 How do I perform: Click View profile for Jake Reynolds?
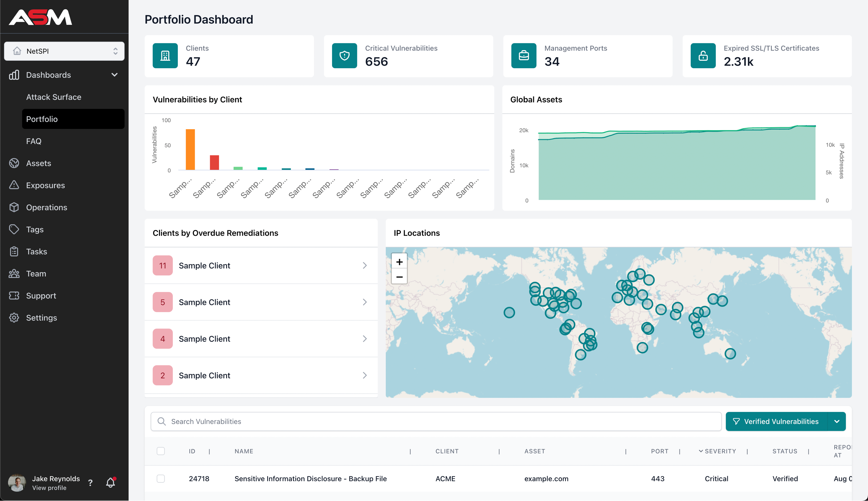49,488
